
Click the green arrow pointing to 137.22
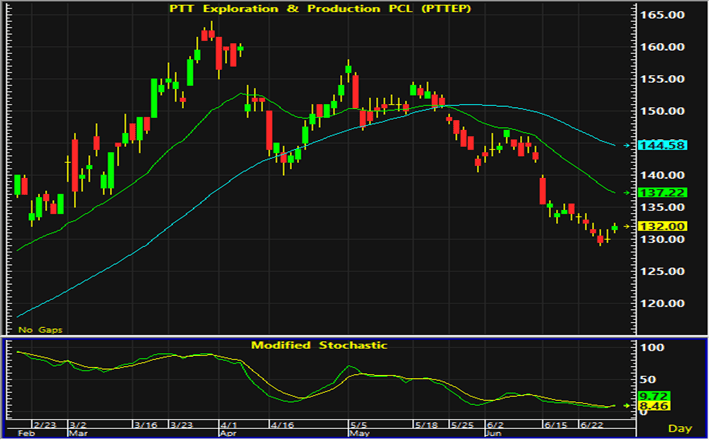pos(627,193)
